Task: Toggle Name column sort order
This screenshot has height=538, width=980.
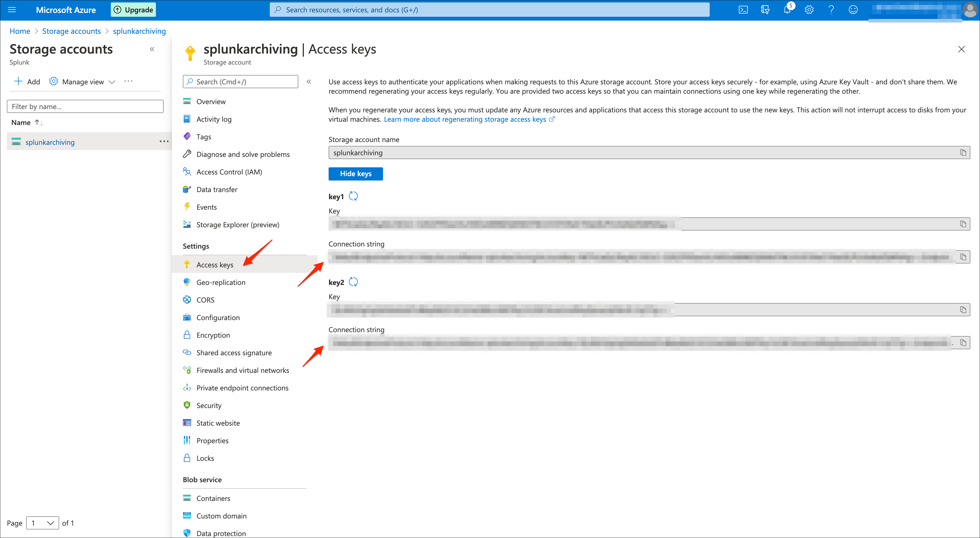Action: click(x=39, y=123)
